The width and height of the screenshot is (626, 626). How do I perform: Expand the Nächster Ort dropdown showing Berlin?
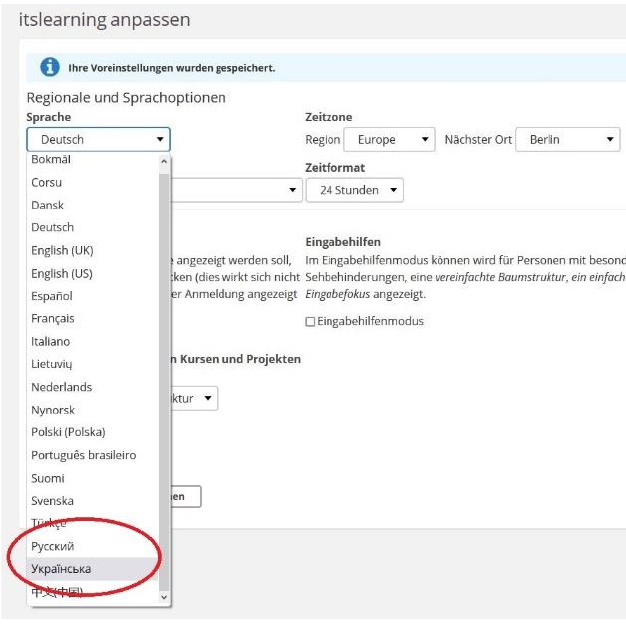coord(567,140)
